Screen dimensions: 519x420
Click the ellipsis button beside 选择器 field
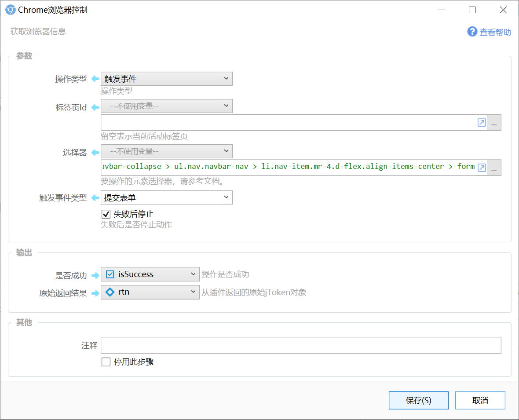[494, 168]
